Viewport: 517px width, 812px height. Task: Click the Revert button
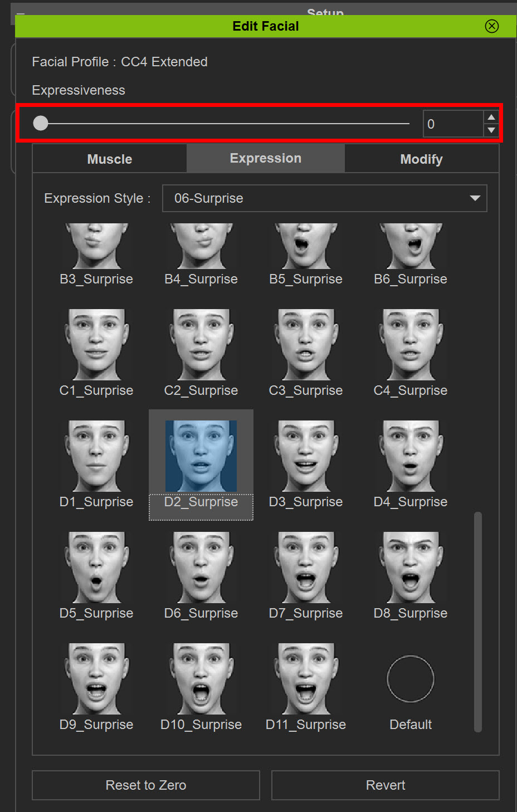(386, 785)
